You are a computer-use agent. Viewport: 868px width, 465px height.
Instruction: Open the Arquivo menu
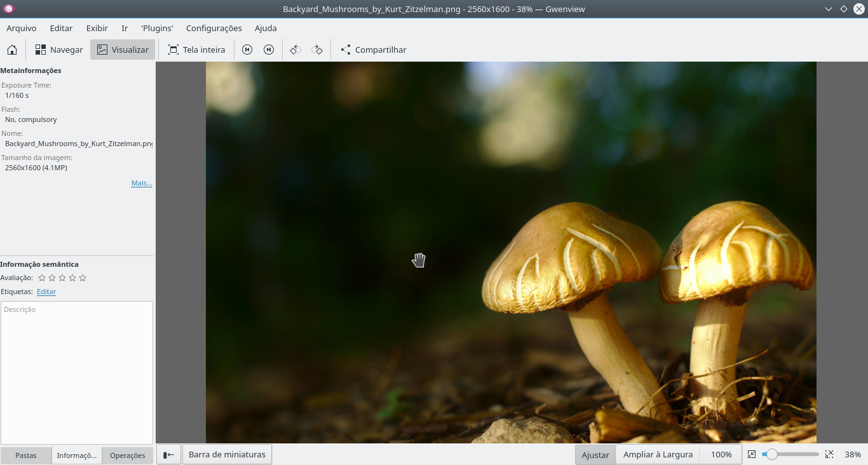coord(21,28)
